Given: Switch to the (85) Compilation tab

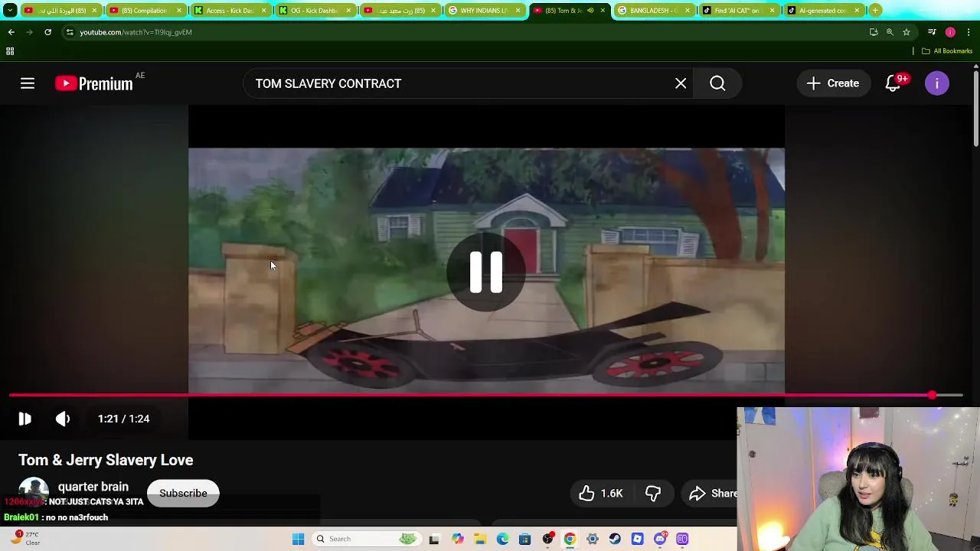Looking at the screenshot, I should point(145,11).
